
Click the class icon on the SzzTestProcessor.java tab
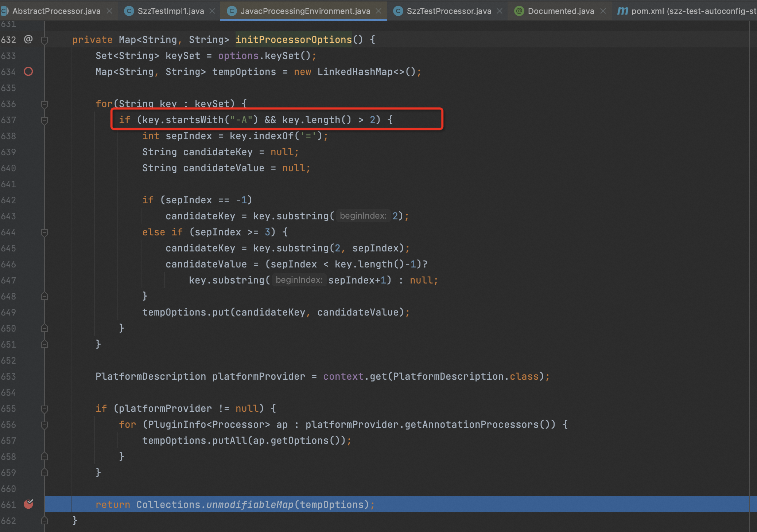coord(398,11)
